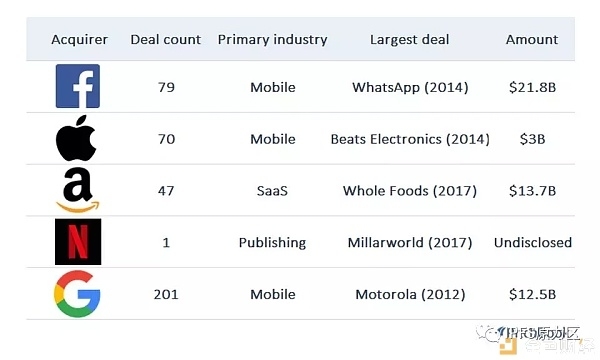The width and height of the screenshot is (600, 360).
Task: Click the Apple logo icon
Action: (x=76, y=138)
